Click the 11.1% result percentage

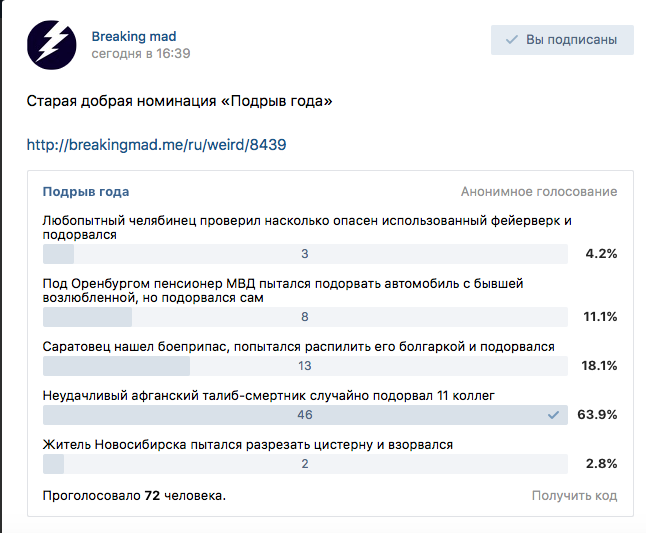(x=600, y=317)
